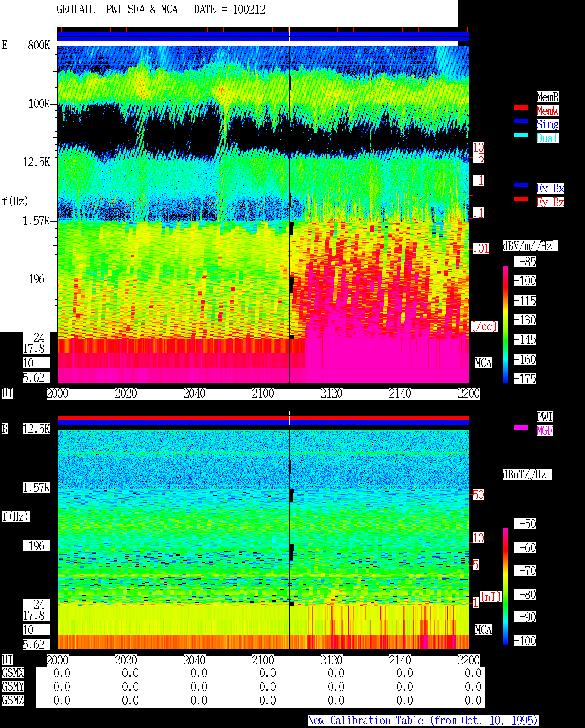Click the '-175' value on electric color scale
The height and width of the screenshot is (728, 585).
526,378
